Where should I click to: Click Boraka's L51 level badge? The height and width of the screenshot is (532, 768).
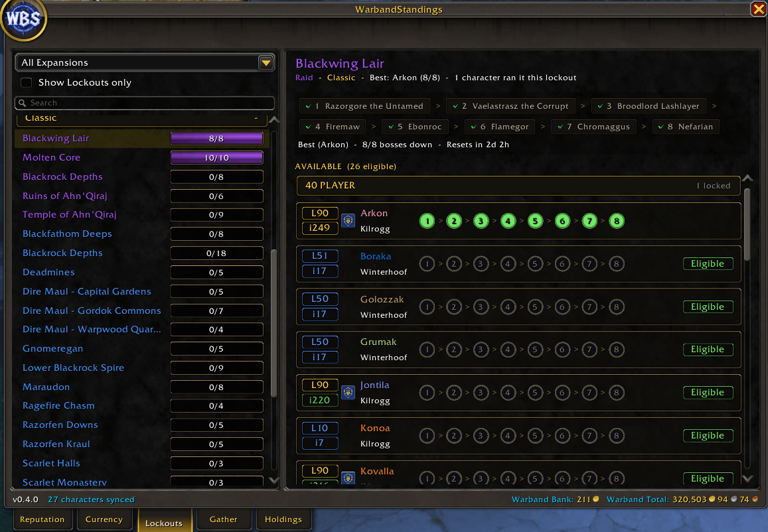click(320, 255)
